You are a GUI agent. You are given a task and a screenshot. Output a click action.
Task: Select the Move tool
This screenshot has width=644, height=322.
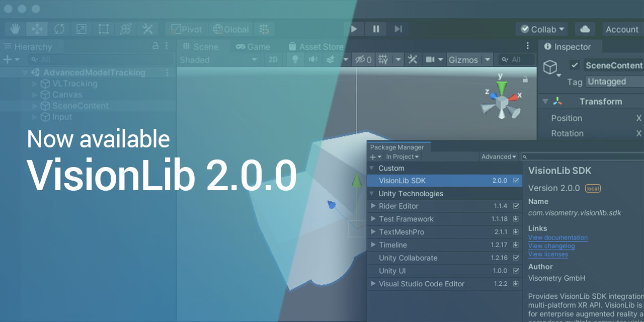click(x=37, y=29)
